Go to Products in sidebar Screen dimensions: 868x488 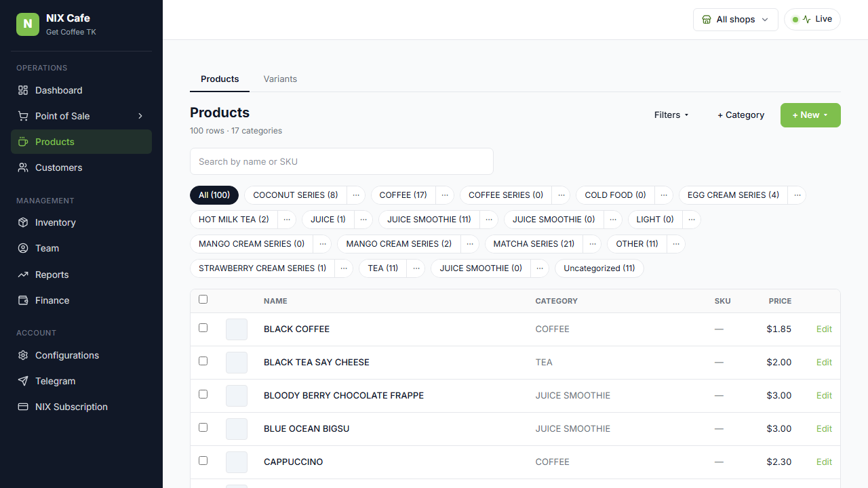tap(81, 142)
